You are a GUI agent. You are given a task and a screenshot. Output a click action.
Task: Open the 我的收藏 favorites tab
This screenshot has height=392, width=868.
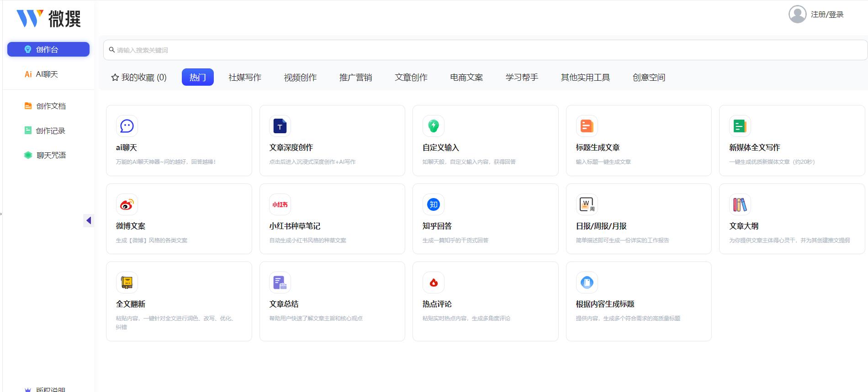[x=139, y=78]
